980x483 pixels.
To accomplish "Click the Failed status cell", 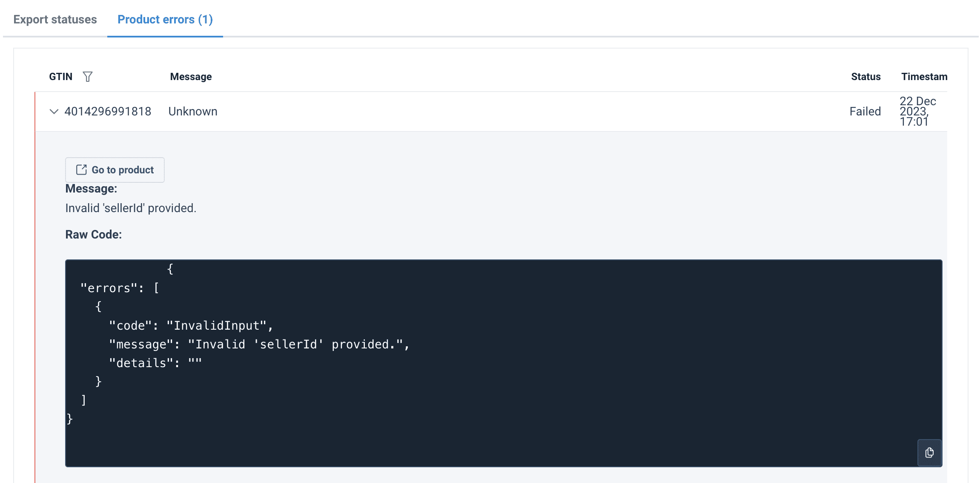I will pos(865,112).
